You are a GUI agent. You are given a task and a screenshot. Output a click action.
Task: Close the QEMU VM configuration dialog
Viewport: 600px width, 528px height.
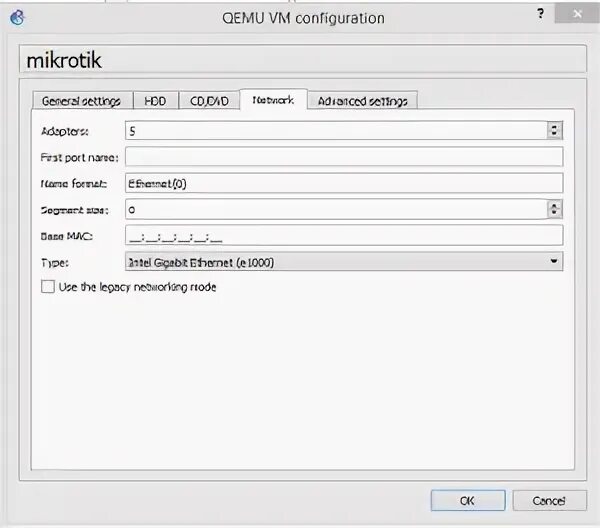(x=577, y=14)
